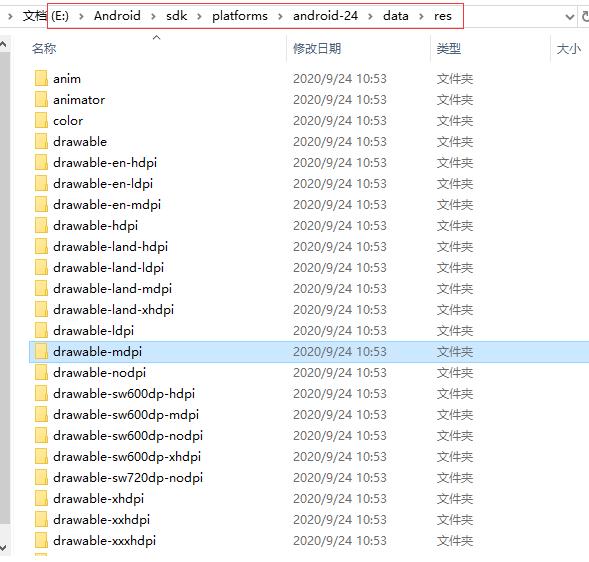The height and width of the screenshot is (562, 589).
Task: Click the drawable-nodpi folder icon
Action: (41, 372)
